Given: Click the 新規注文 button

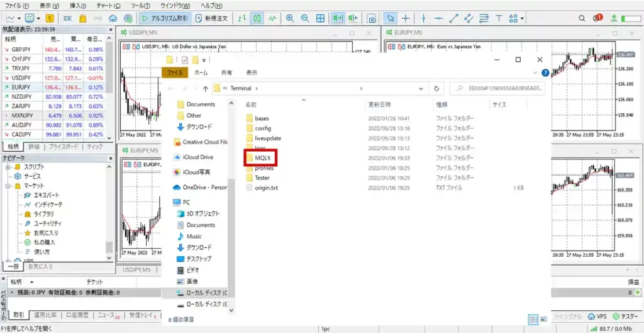Looking at the screenshot, I should tap(212, 19).
